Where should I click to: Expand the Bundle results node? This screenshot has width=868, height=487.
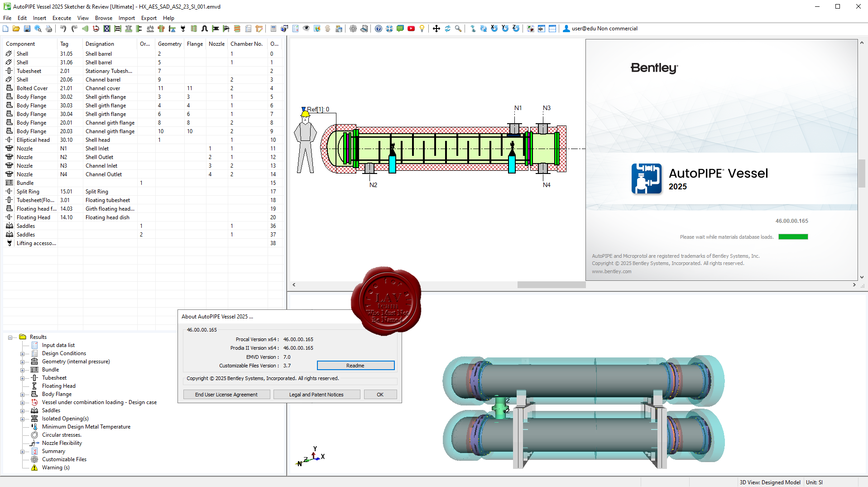coord(22,370)
